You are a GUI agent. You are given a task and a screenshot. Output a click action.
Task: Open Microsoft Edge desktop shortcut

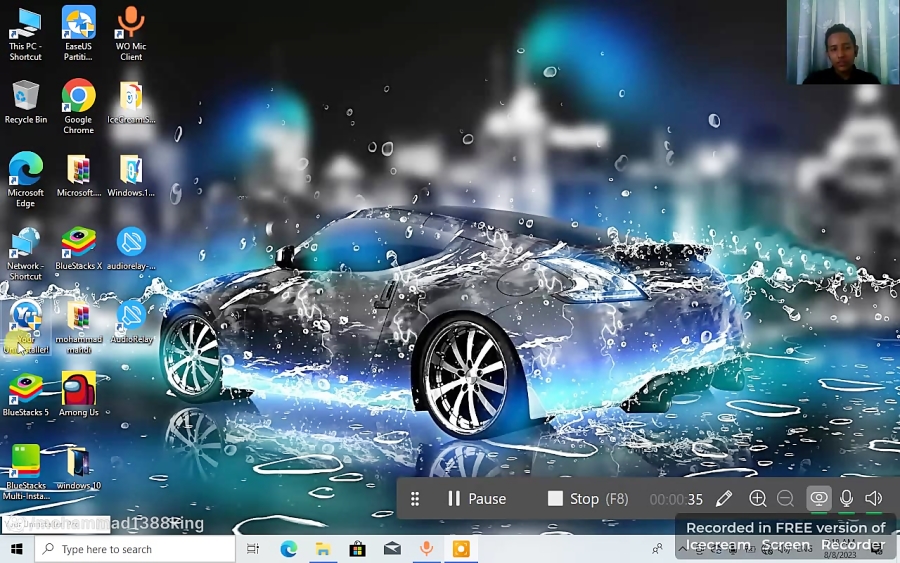[25, 180]
